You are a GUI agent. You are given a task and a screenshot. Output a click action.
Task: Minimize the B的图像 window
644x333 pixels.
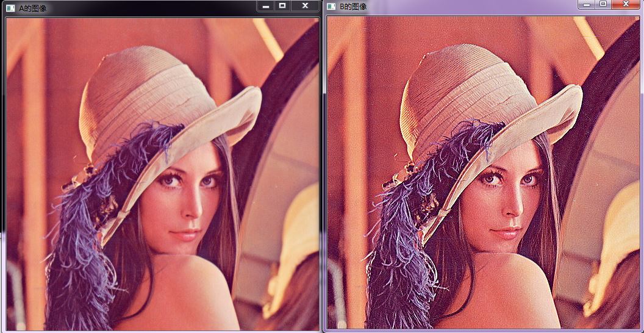tap(586, 4)
